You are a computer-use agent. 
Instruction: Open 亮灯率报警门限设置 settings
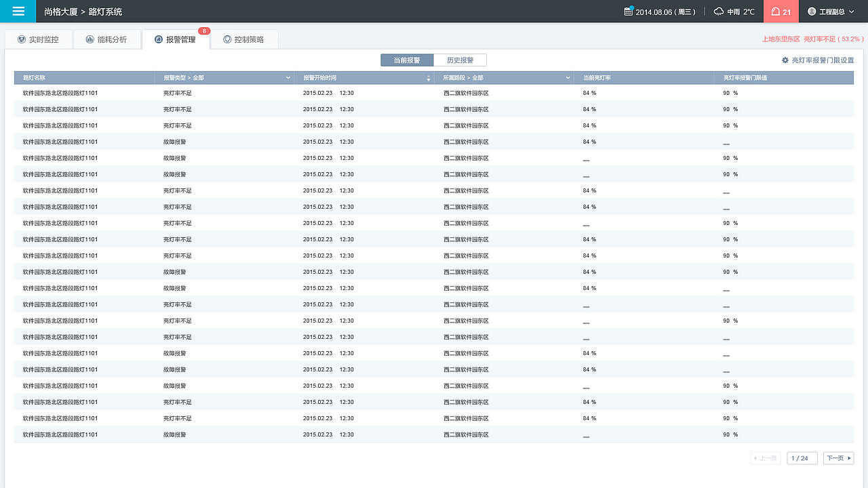click(818, 60)
